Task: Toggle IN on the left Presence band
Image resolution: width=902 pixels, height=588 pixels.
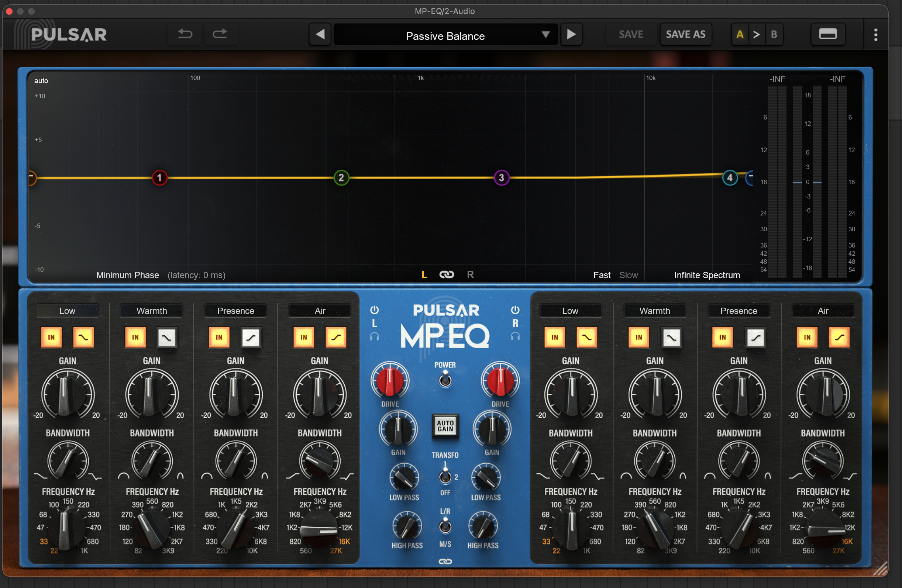Action: click(219, 337)
